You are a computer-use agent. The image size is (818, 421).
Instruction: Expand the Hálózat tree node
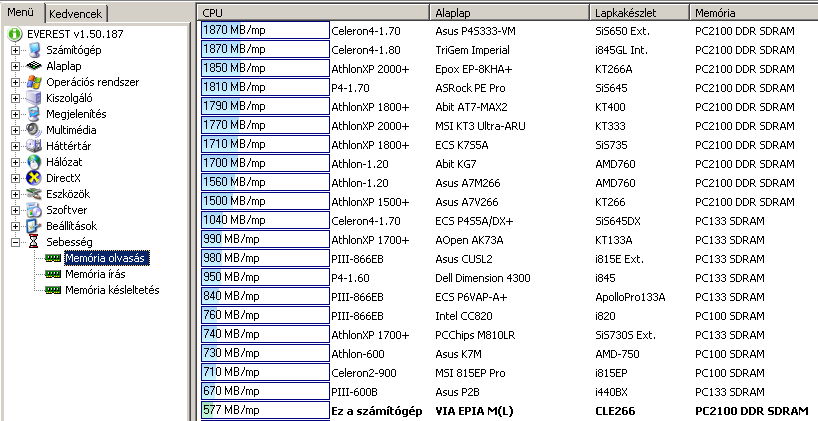tap(15, 162)
